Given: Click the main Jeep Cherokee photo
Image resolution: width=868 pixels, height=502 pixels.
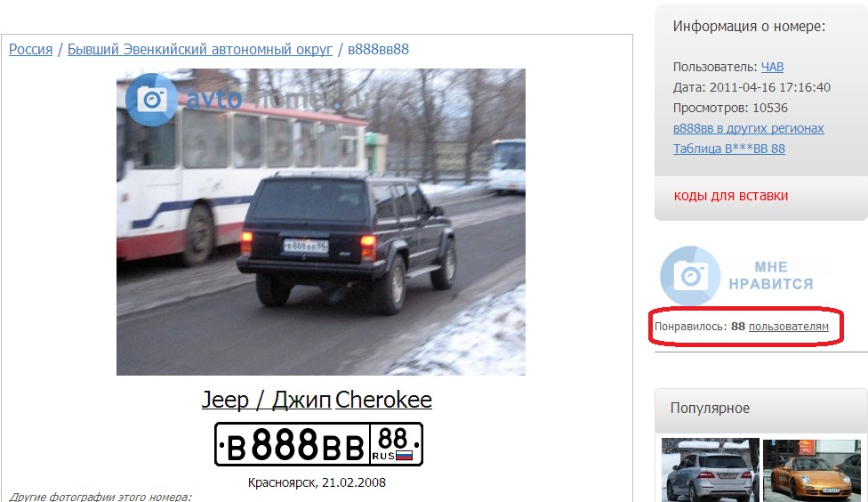Looking at the screenshot, I should click(320, 222).
